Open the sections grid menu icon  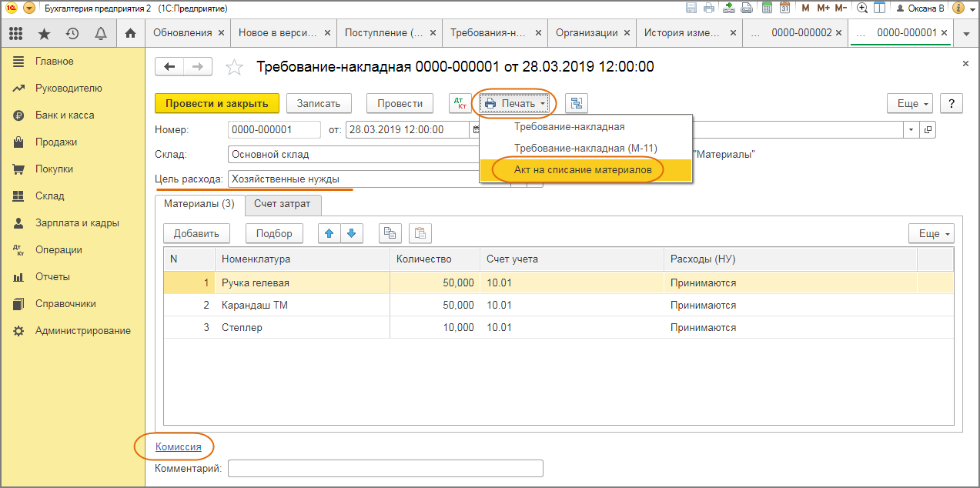pos(15,33)
